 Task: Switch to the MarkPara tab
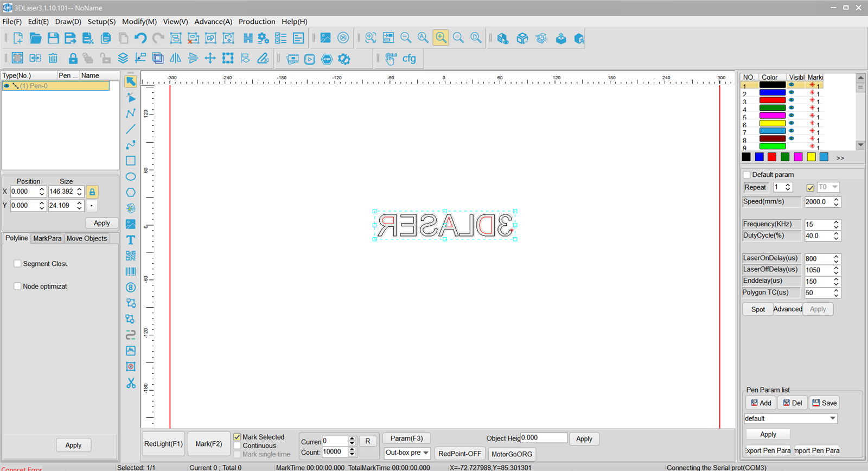tap(47, 238)
